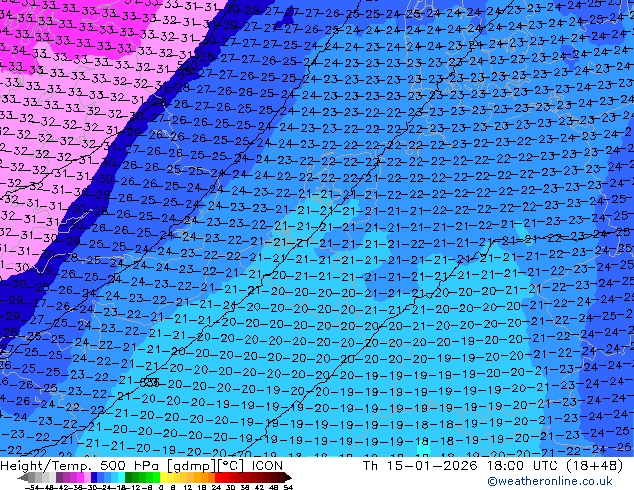Image resolution: width=634 pixels, height=490 pixels.
Task: Click the 520 height contour label
Action: click(x=188, y=65)
